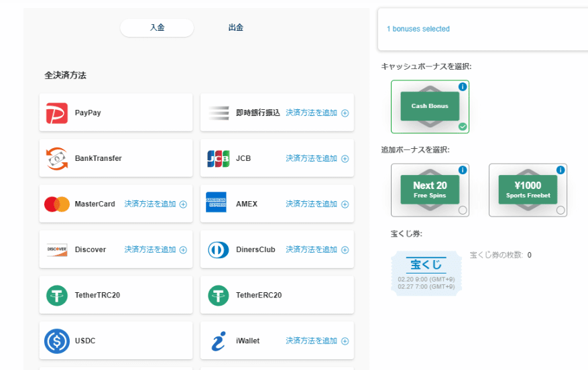Select the Next 20 Free Spins badge

(x=430, y=190)
